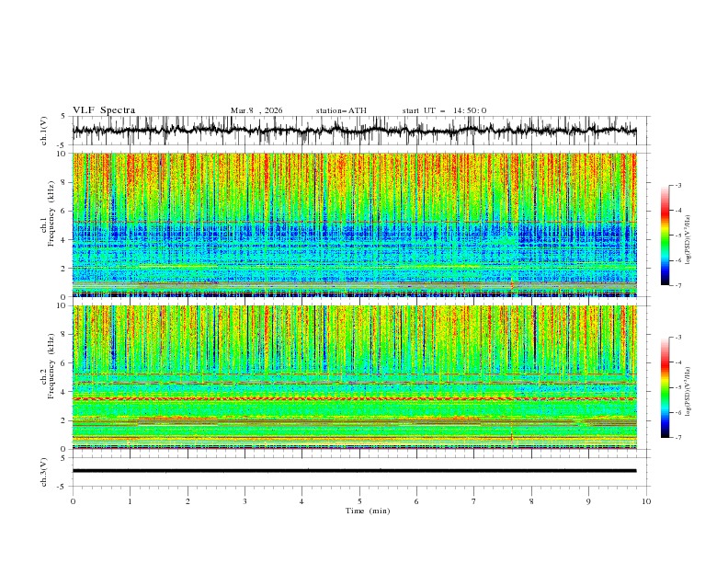Click the date text "Mar.8 , 2026"
728x563 pixels.
[x=256, y=110]
